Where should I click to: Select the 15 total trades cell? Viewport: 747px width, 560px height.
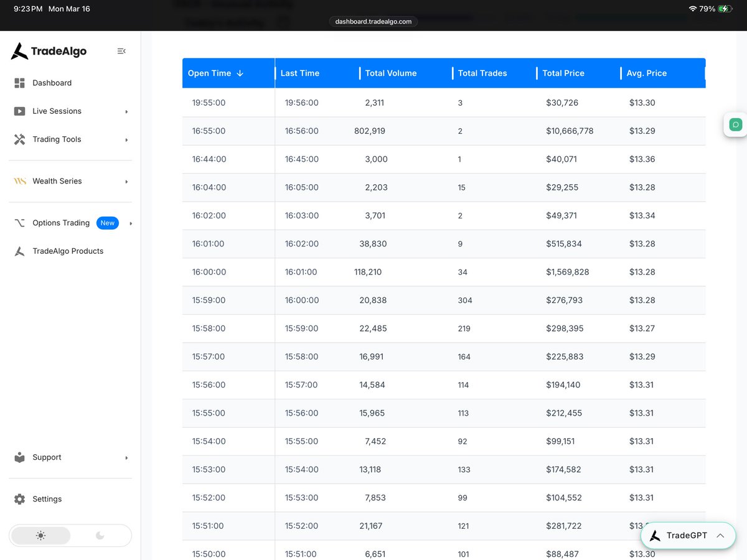461,187
